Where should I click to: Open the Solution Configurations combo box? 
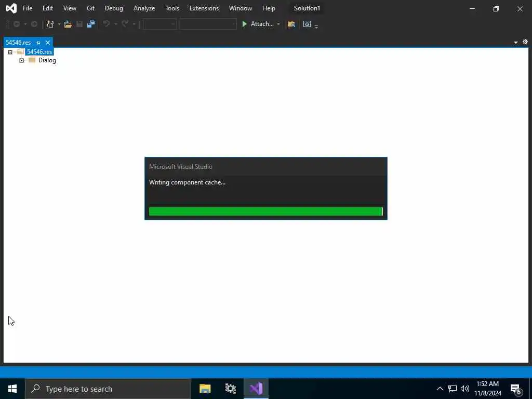click(159, 24)
